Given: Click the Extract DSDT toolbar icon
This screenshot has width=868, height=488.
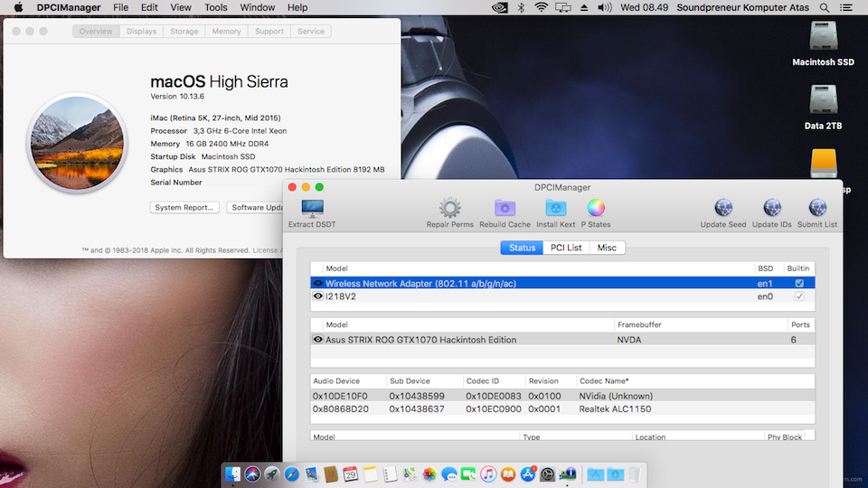Looking at the screenshot, I should 312,208.
